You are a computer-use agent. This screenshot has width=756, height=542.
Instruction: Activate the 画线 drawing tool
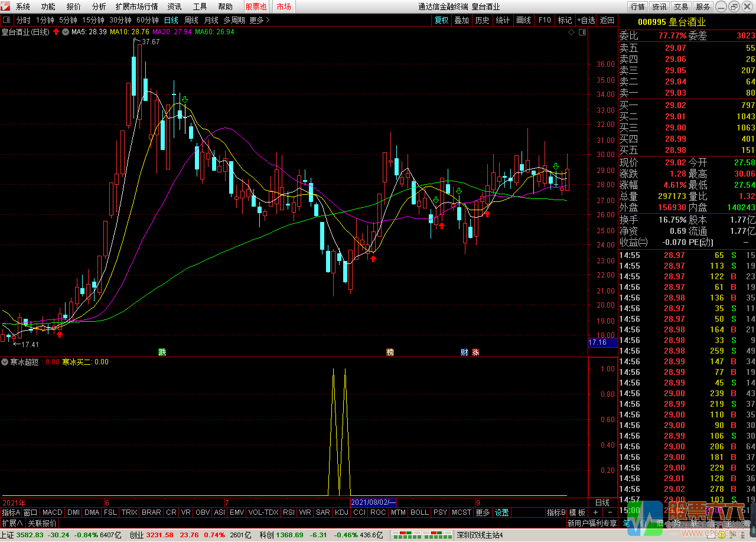click(x=524, y=20)
